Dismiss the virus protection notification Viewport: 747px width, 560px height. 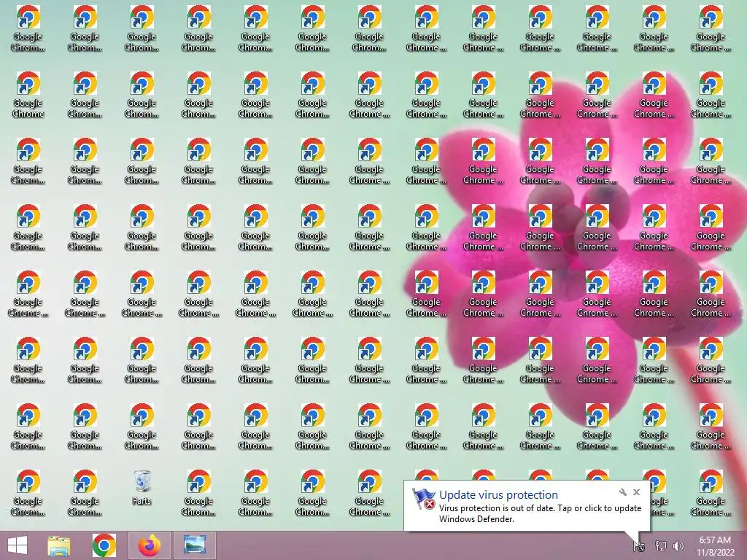click(636, 492)
